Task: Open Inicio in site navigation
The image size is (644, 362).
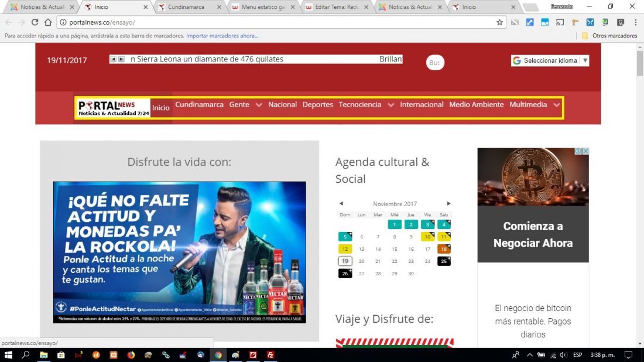Action: pos(161,108)
